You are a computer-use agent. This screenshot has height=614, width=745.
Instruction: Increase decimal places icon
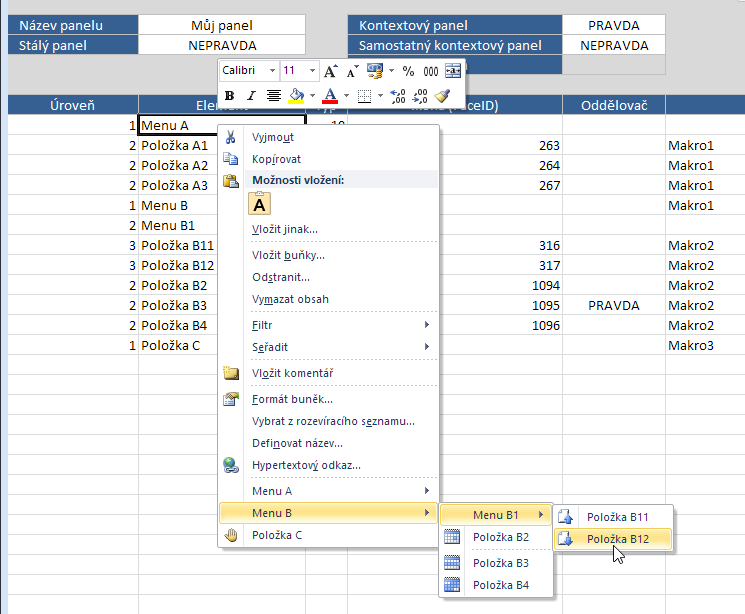click(398, 96)
